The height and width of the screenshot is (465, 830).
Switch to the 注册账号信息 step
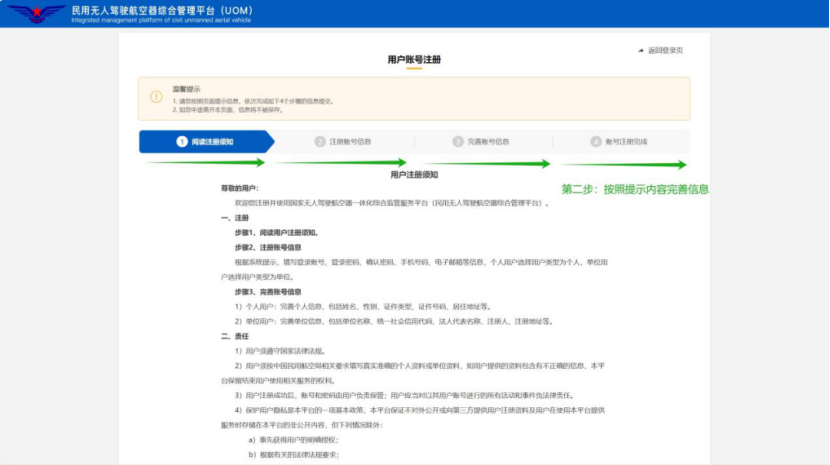pos(350,142)
